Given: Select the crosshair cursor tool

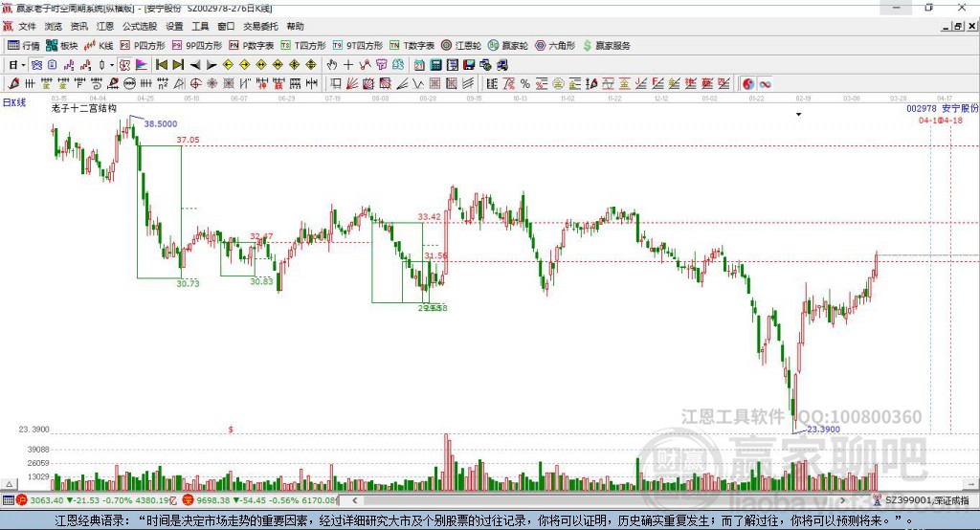Looking at the screenshot, I should (x=348, y=65).
